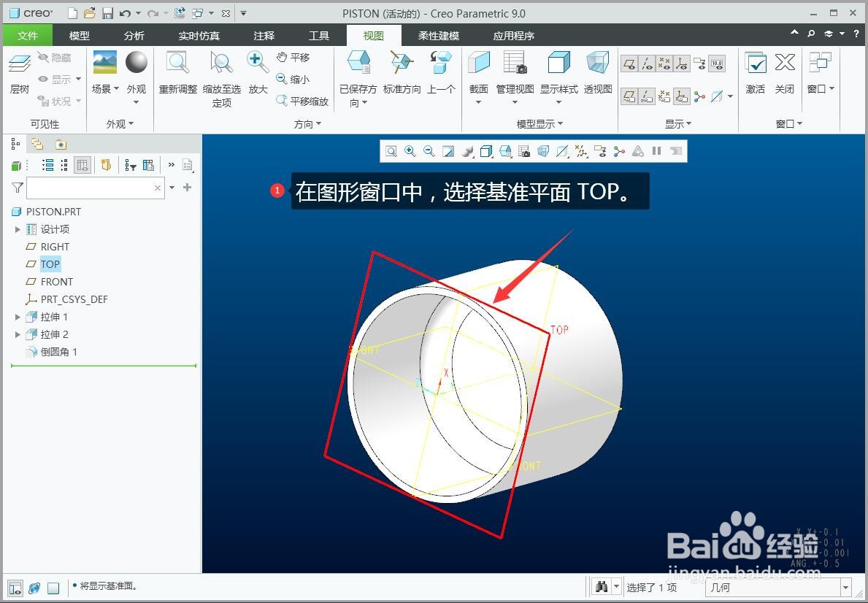Click Refit icon in graphics toolbar
The image size is (868, 603).
pos(391,151)
